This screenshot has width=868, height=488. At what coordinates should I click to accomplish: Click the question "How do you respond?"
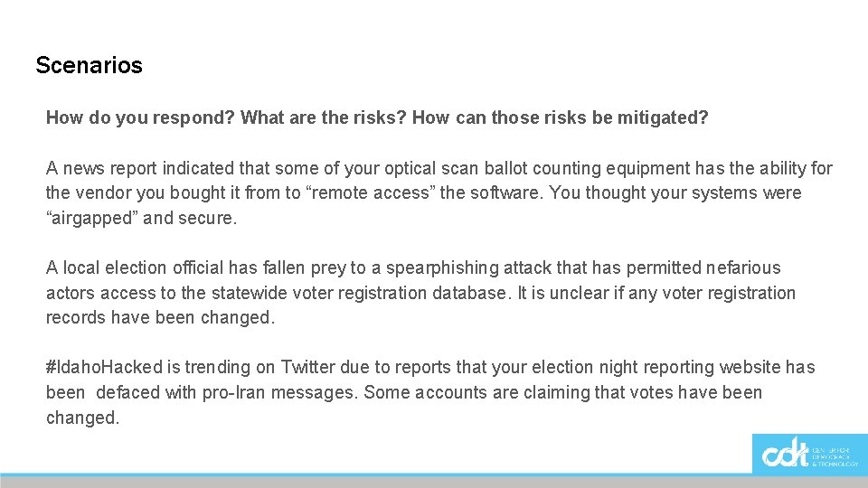point(141,117)
